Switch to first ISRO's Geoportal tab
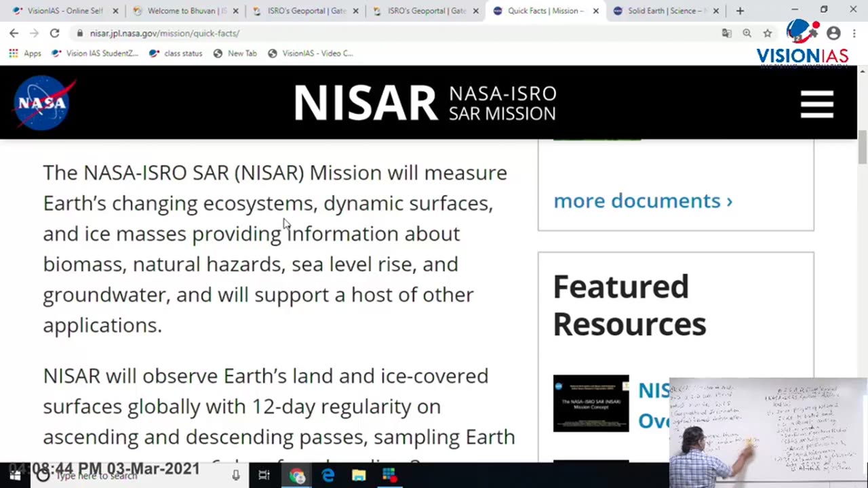Image resolution: width=868 pixels, height=488 pixels. (x=300, y=11)
